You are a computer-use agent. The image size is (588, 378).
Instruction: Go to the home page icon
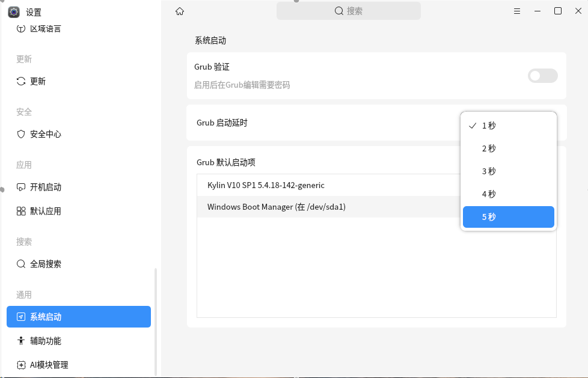click(180, 11)
